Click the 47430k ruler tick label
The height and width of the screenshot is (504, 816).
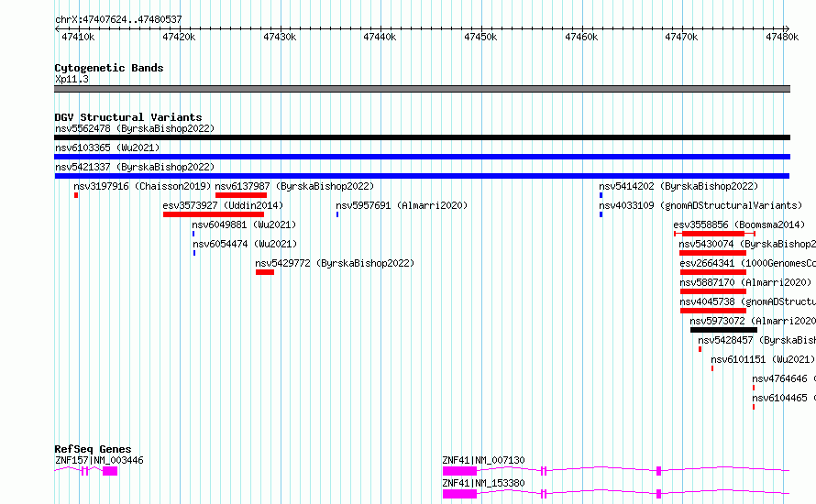pos(280,38)
